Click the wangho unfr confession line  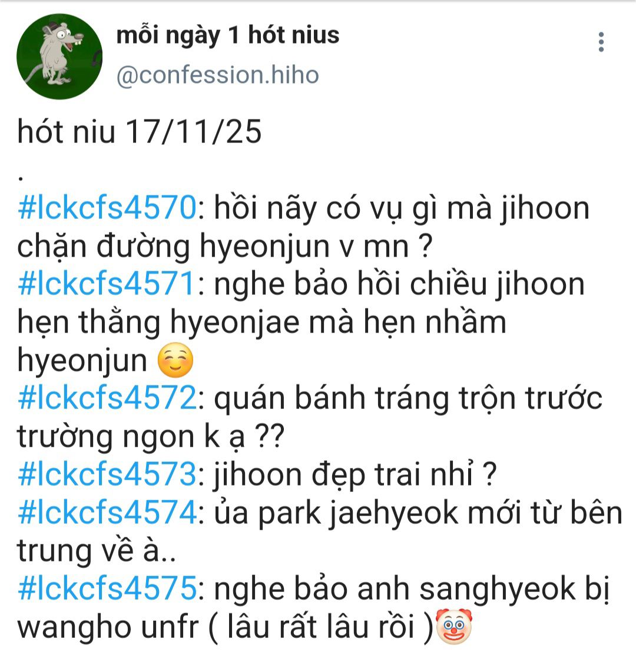click(226, 627)
